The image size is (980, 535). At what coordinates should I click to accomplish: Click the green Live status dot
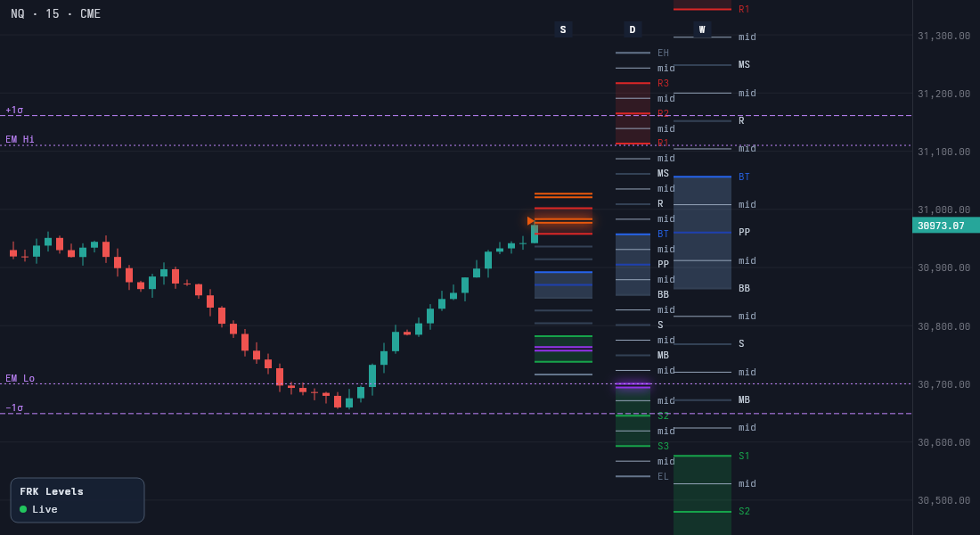coord(23,509)
